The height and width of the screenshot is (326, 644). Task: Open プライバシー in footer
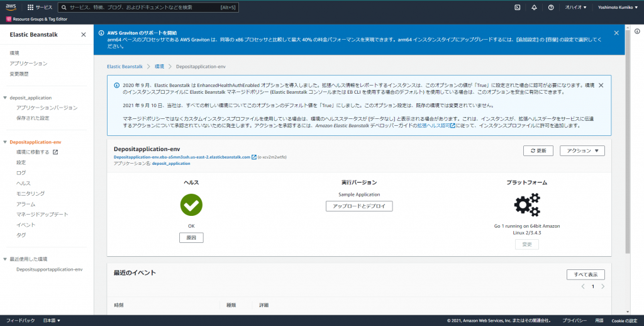574,320
